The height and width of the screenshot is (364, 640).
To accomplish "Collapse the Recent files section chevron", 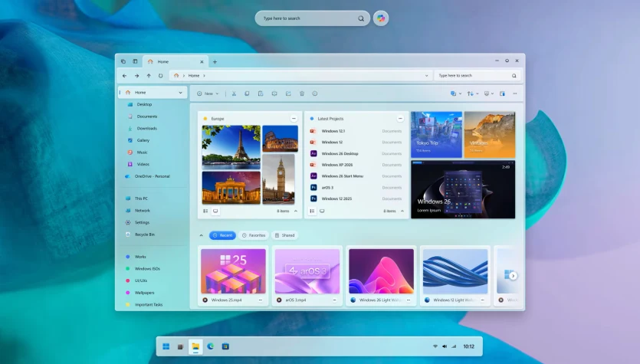I will pos(202,235).
